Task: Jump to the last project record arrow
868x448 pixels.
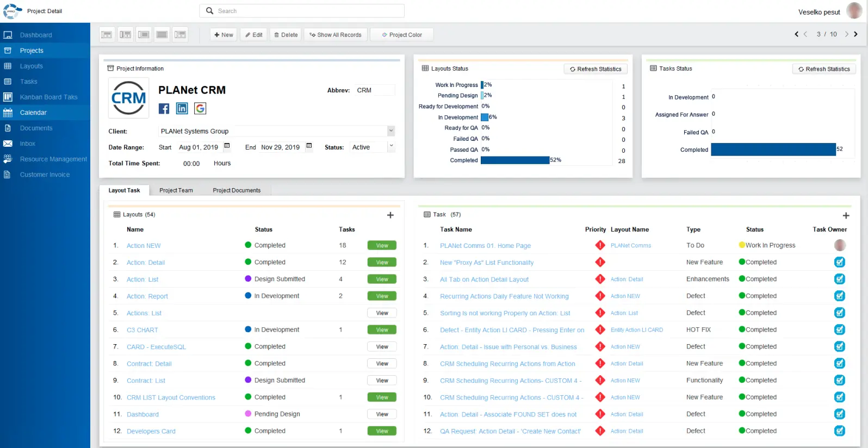Action: tap(855, 34)
